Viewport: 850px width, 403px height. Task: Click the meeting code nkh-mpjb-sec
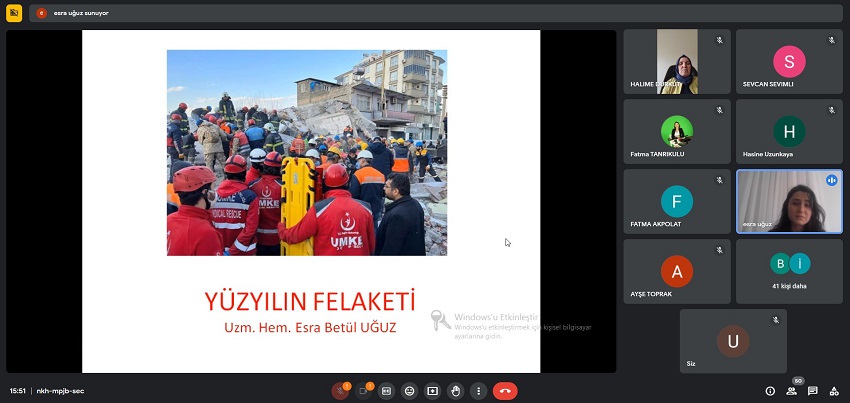click(x=59, y=391)
